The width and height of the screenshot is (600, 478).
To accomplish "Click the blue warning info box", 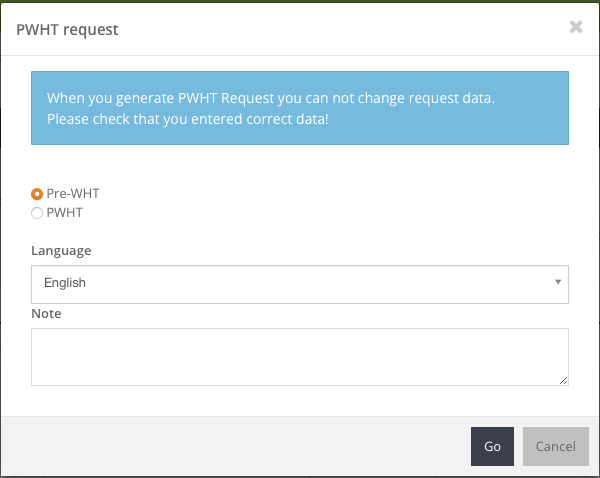I will [299, 109].
